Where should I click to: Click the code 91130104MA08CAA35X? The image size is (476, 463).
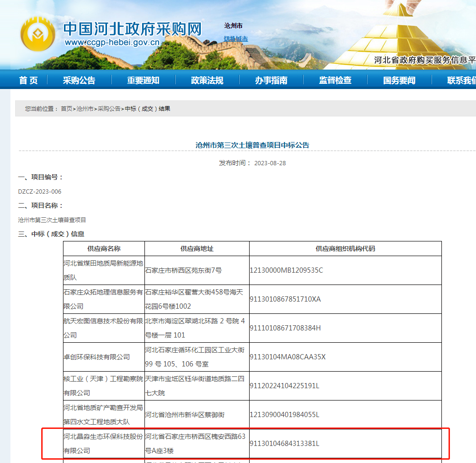pyautogui.click(x=287, y=357)
